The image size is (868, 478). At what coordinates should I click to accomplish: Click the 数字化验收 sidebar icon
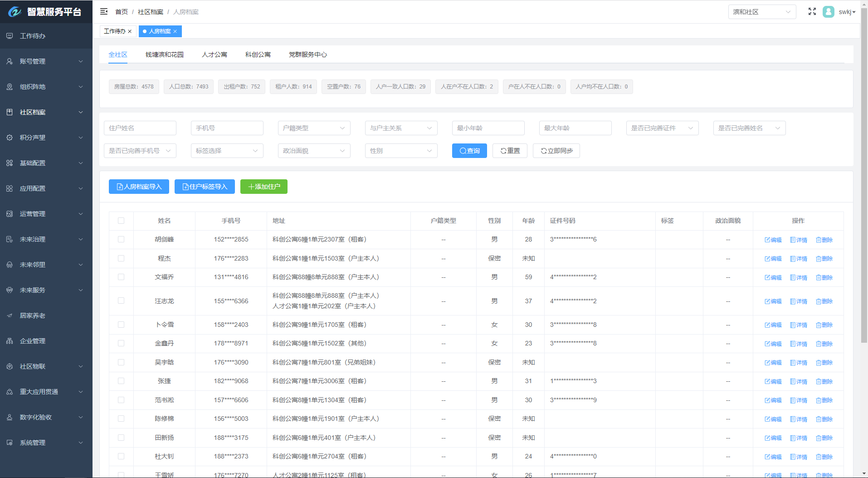10,417
